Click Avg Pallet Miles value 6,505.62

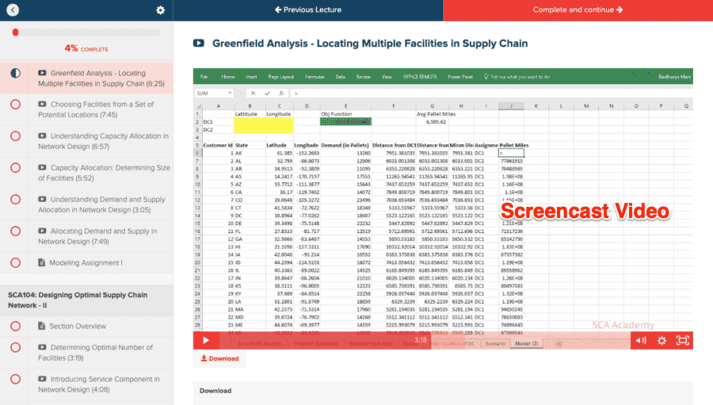pos(436,122)
